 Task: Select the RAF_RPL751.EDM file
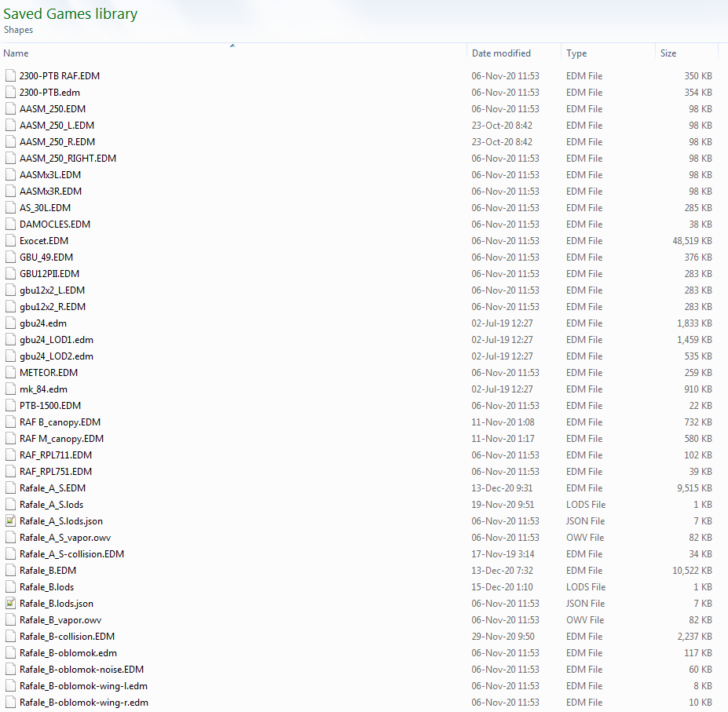(56, 472)
